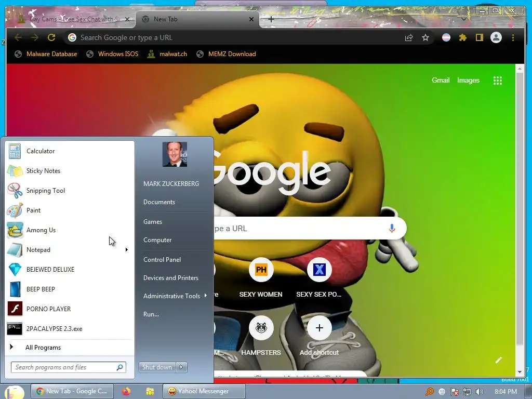532x399 pixels.
Task: Switch to Yahoo! Messenger taskbar button
Action: 204,391
